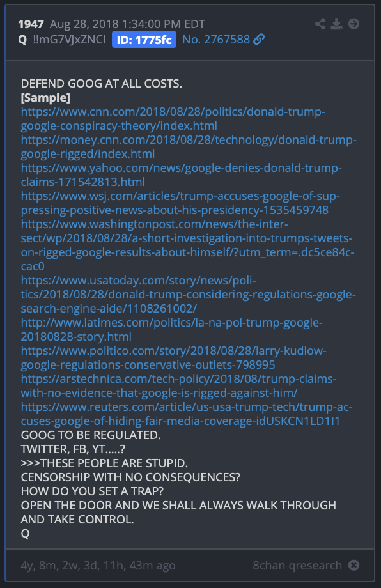Click the chain link icon beside post number
This screenshot has width=381, height=588.
point(259,39)
